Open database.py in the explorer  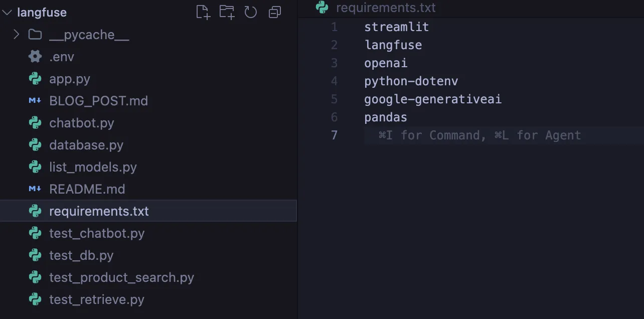pyautogui.click(x=86, y=145)
